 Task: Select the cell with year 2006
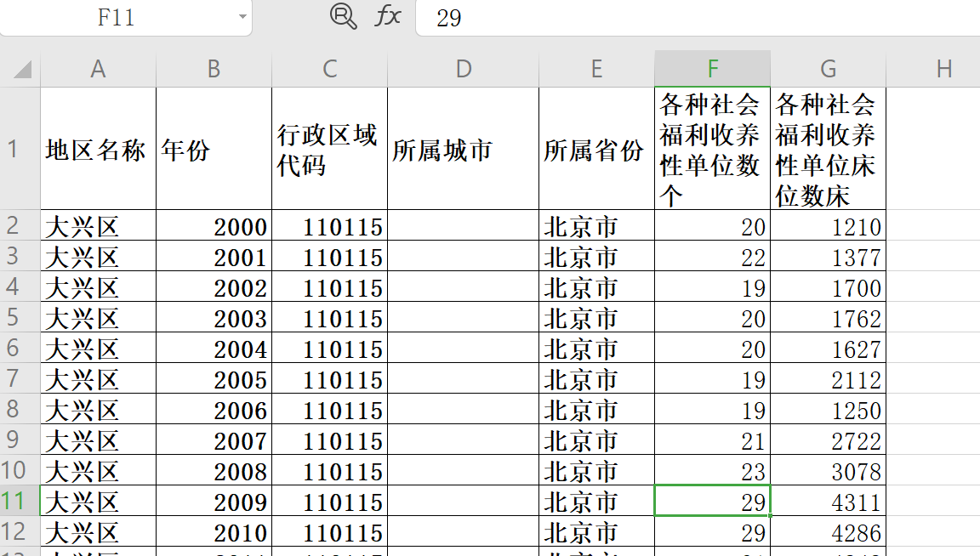tap(214, 409)
